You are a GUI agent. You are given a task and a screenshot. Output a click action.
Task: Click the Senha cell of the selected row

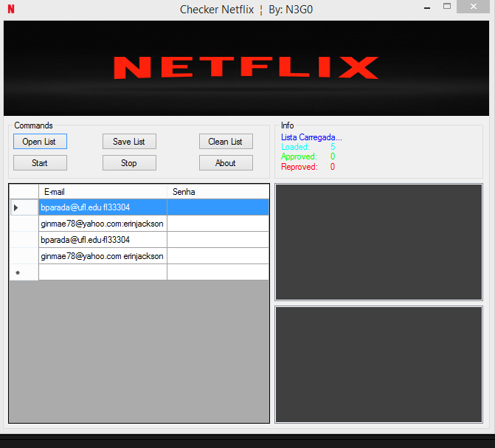click(x=218, y=207)
